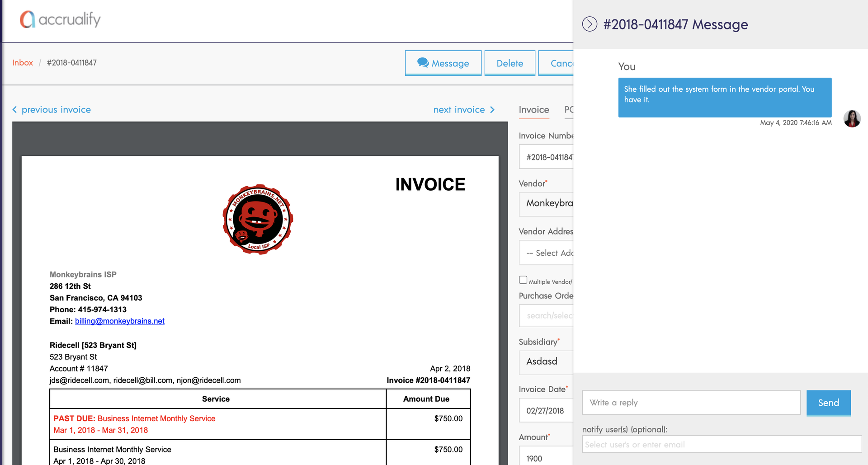Click the Cancel button
Viewport: 868px width, 465px height.
(x=556, y=63)
